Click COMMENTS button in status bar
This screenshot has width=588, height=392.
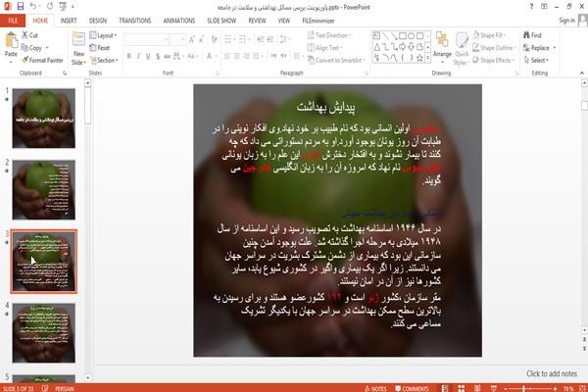[412, 388]
